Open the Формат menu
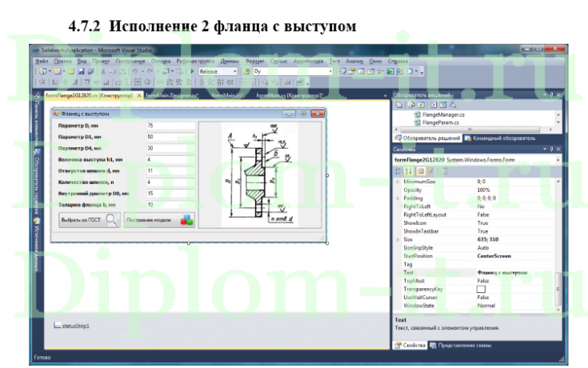Screen dimensions: 588x368 [x=255, y=61]
